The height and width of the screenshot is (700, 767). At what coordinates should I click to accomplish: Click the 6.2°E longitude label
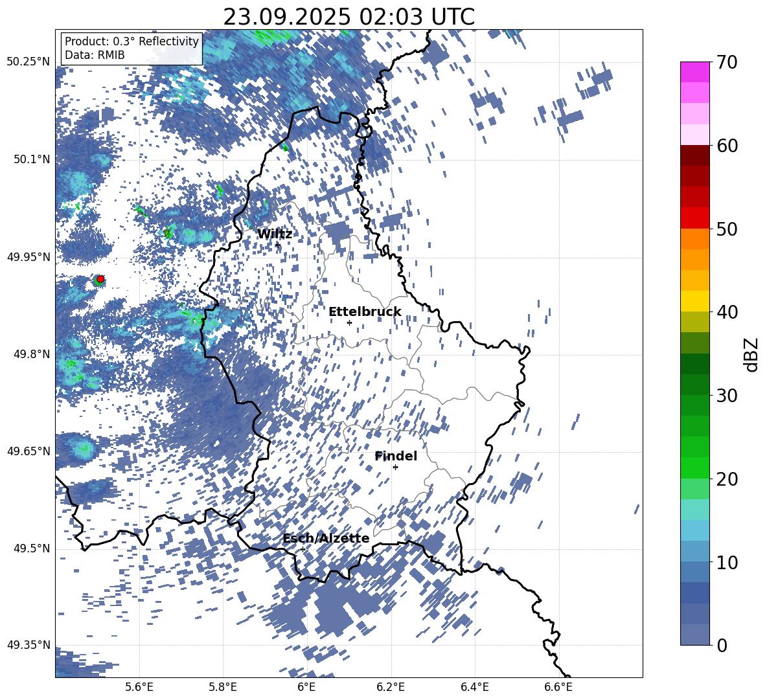[x=391, y=687]
